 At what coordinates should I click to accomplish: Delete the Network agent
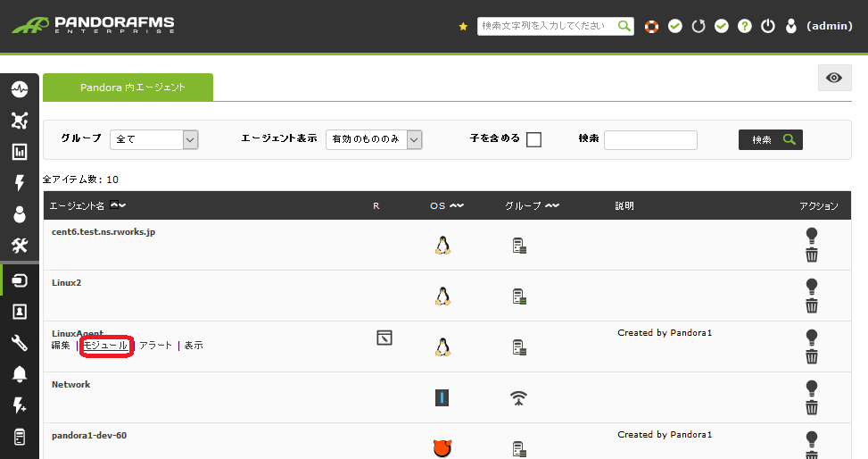coord(812,408)
